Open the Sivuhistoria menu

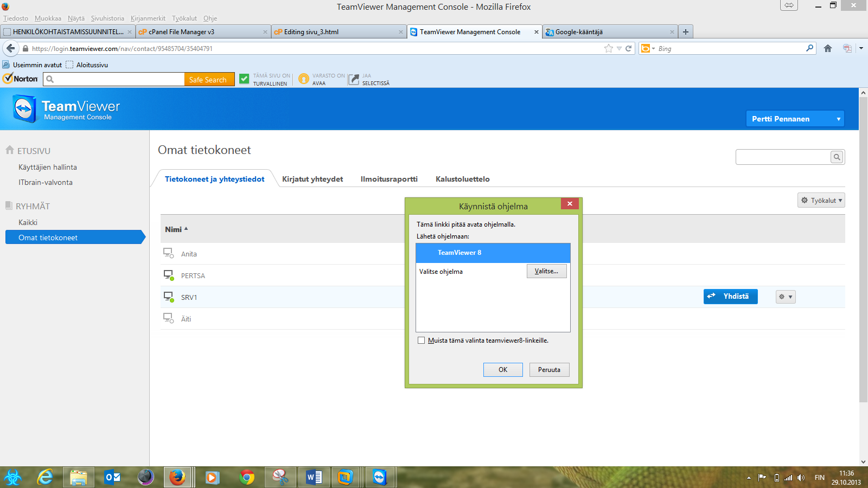[x=107, y=18]
